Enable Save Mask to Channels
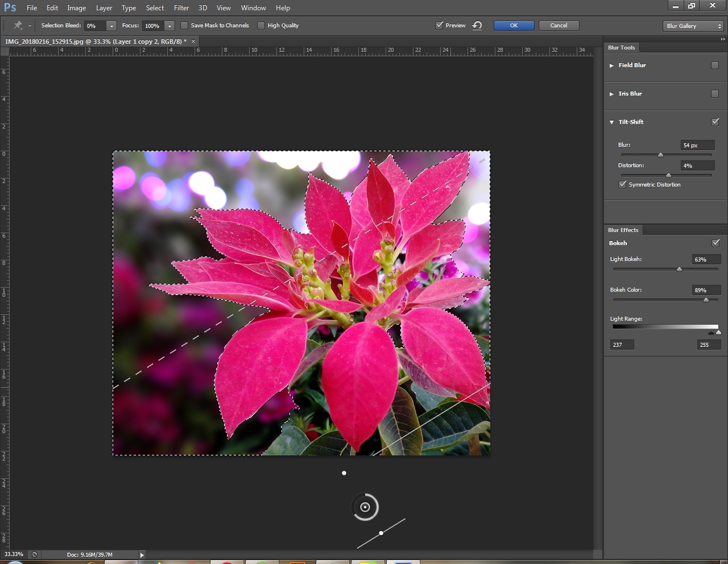The width and height of the screenshot is (728, 564). [184, 26]
